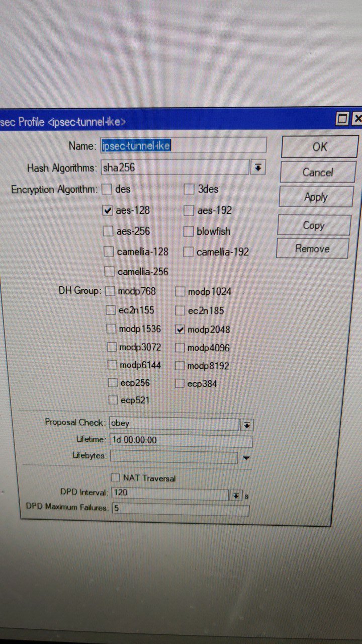Click the OK button
This screenshot has width=362, height=644.
[320, 147]
